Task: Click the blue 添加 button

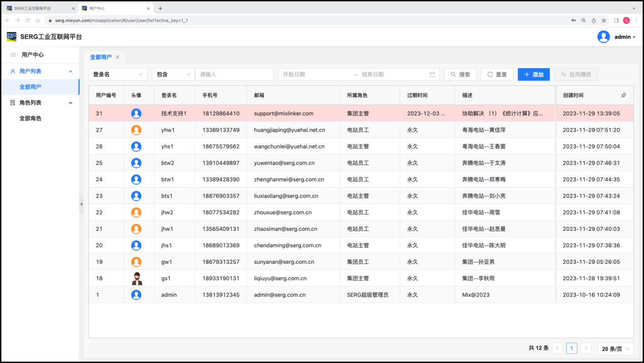Action: pyautogui.click(x=533, y=74)
